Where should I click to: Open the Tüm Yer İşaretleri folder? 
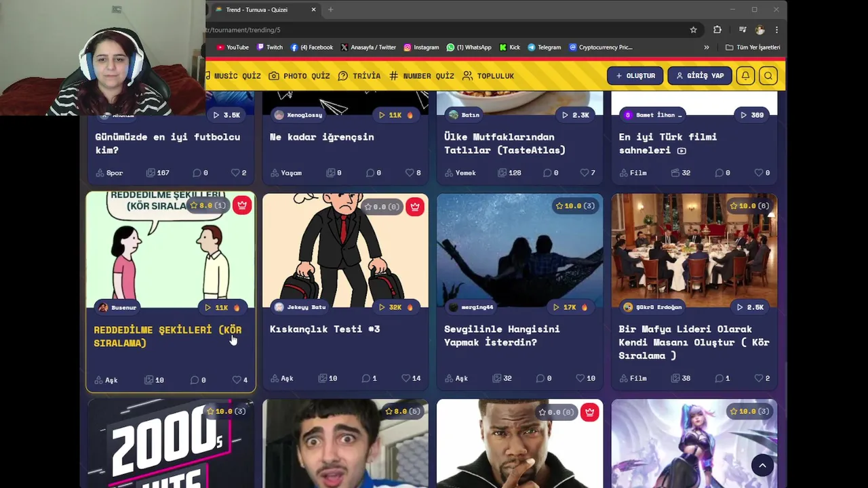(753, 47)
